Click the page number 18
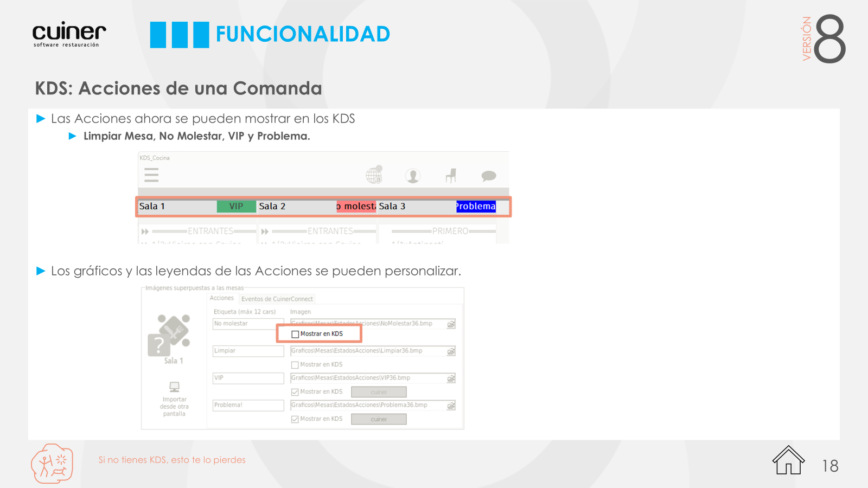Screen dimensions: 868x488 [830, 466]
